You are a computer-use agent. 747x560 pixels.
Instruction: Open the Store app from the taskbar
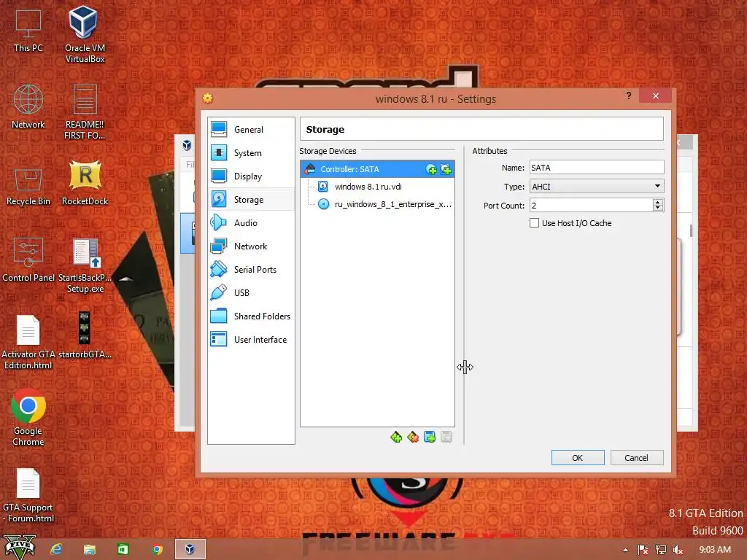(x=123, y=549)
